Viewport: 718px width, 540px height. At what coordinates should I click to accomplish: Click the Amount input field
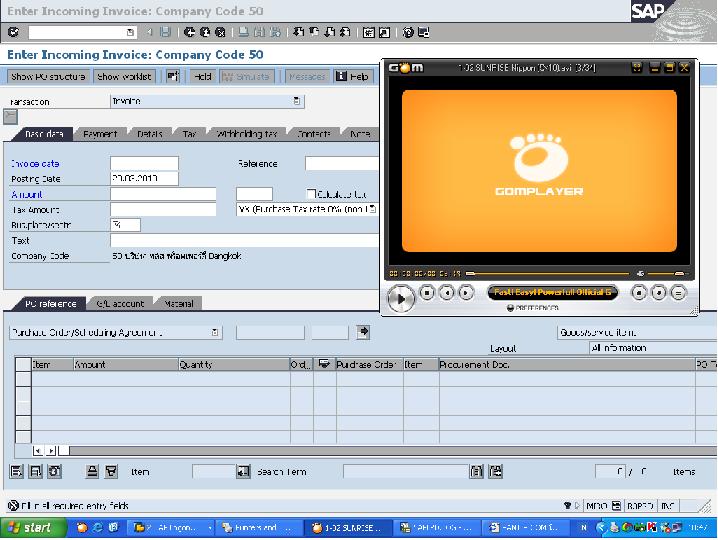pos(163,194)
